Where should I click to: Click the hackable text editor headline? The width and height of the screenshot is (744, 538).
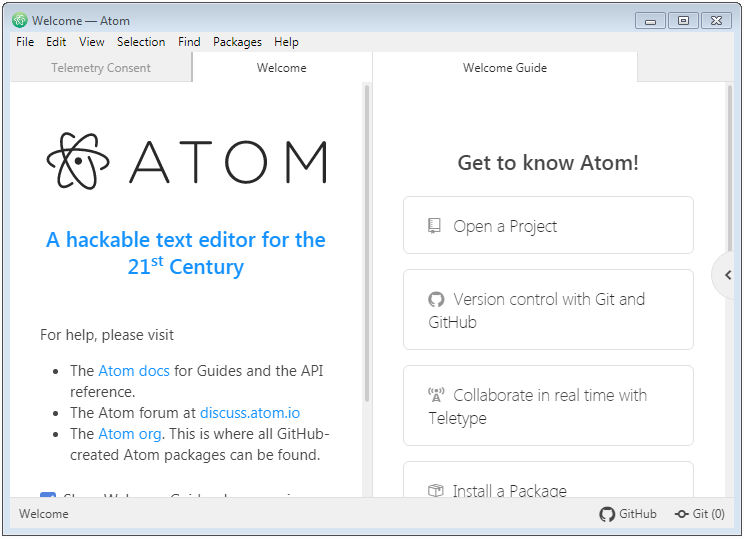click(186, 253)
